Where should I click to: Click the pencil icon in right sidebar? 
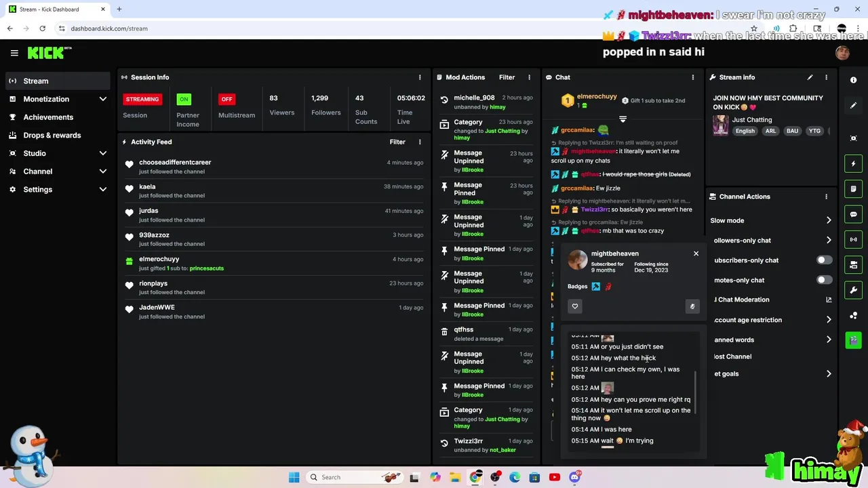coord(853,106)
